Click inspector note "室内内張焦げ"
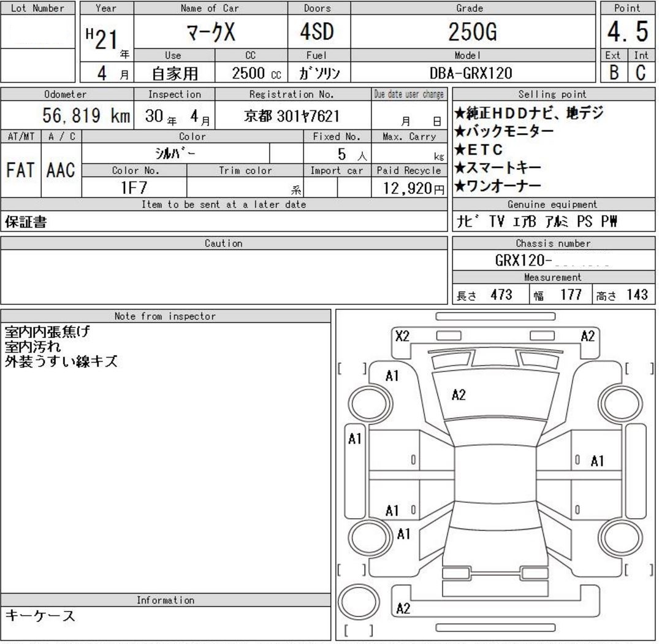Viewport: 659px width, 644px height. (47, 332)
